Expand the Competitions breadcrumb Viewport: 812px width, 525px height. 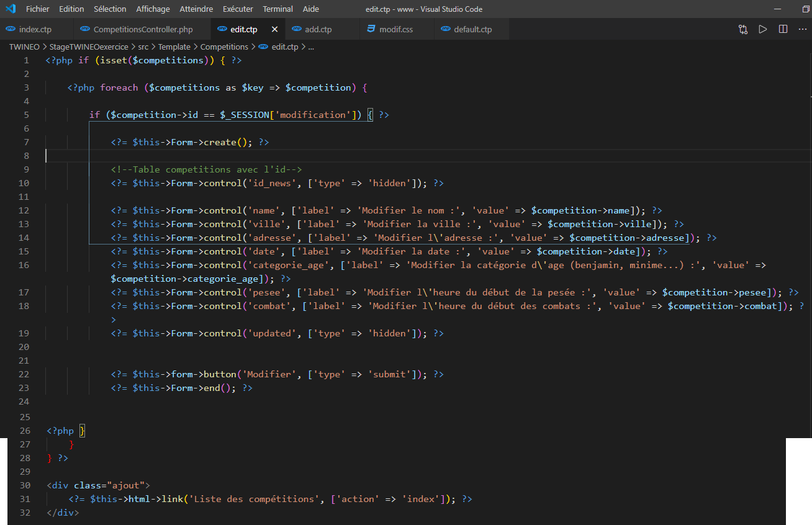[x=224, y=47]
